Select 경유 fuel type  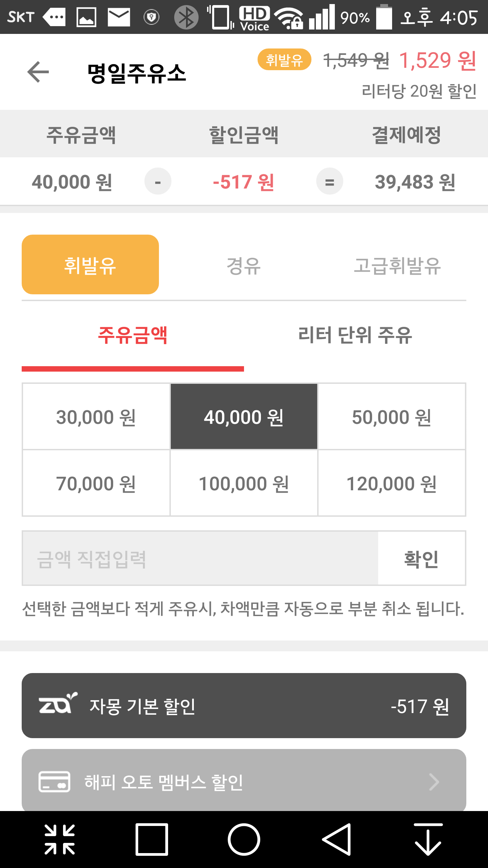243,266
